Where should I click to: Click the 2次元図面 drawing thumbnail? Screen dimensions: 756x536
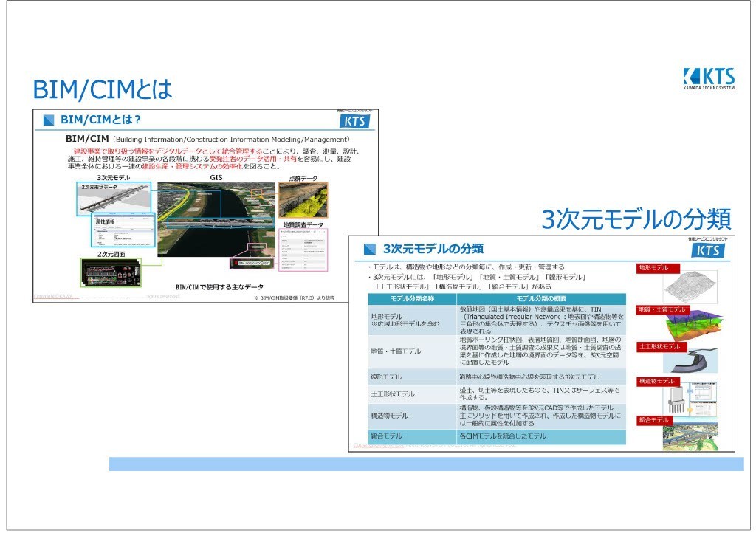(x=110, y=272)
